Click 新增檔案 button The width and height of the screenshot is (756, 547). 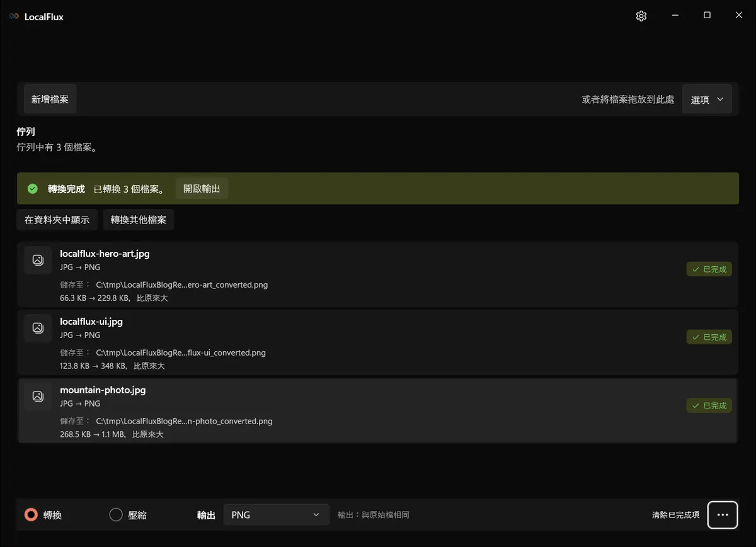coord(50,99)
